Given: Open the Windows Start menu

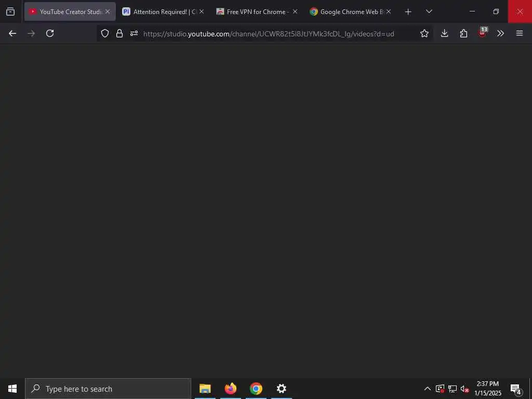Looking at the screenshot, I should click(x=12, y=389).
